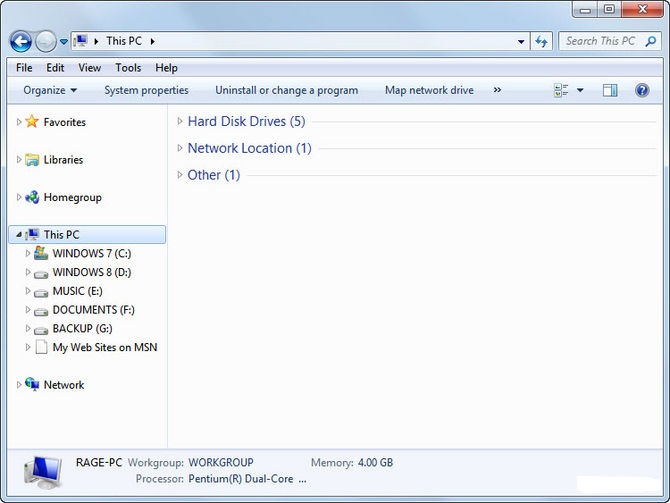Click the change view icon
The image size is (670, 503).
point(561,90)
